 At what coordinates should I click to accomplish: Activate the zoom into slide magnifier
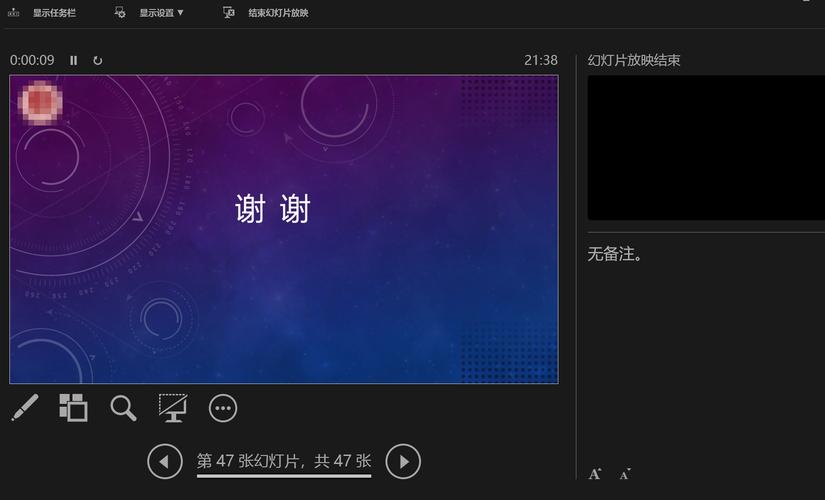pyautogui.click(x=124, y=408)
